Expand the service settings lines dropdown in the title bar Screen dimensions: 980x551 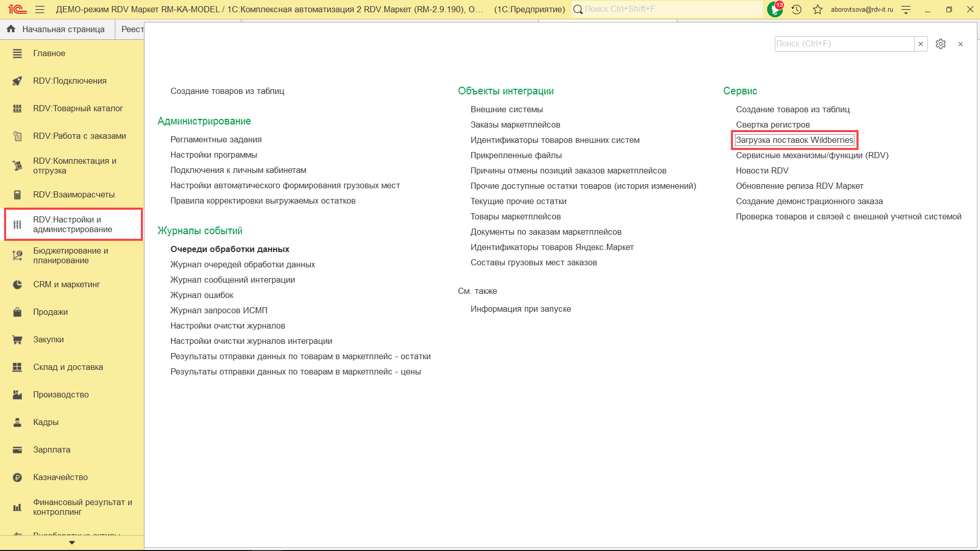tap(906, 9)
